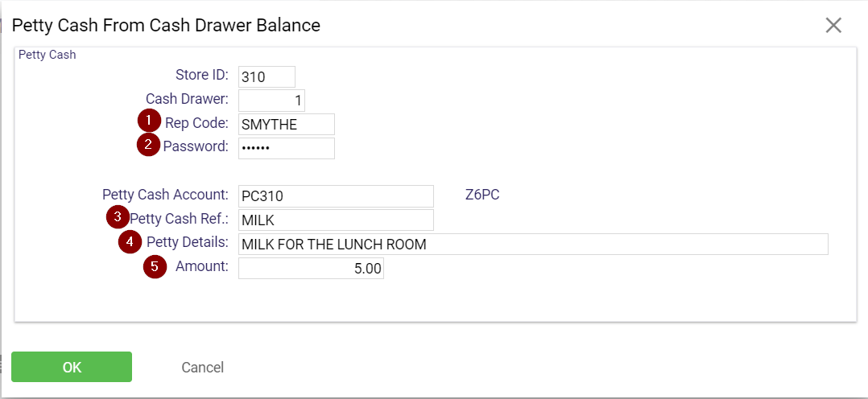868x399 pixels.
Task: Click the Cancel button
Action: point(203,368)
